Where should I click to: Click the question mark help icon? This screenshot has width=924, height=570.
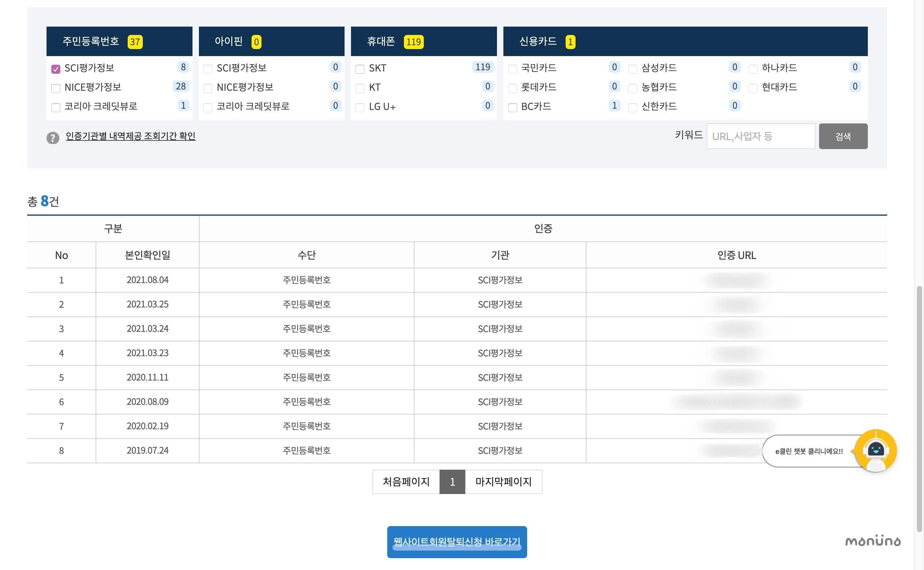click(53, 138)
